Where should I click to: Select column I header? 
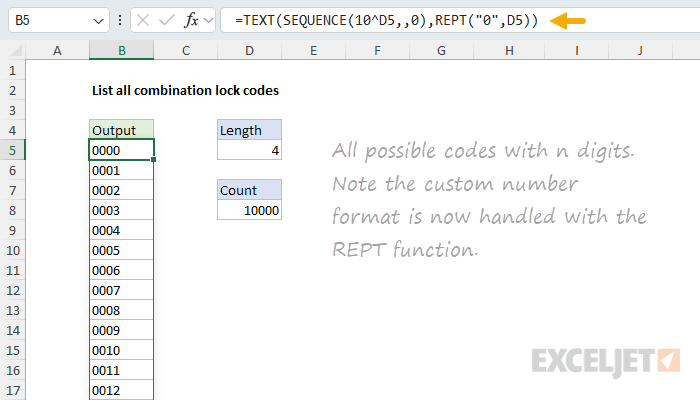click(576, 50)
